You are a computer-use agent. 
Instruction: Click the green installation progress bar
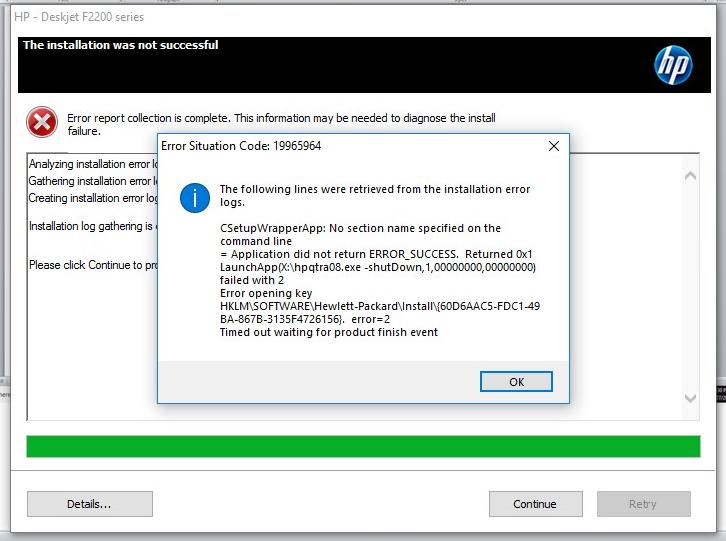tap(363, 447)
